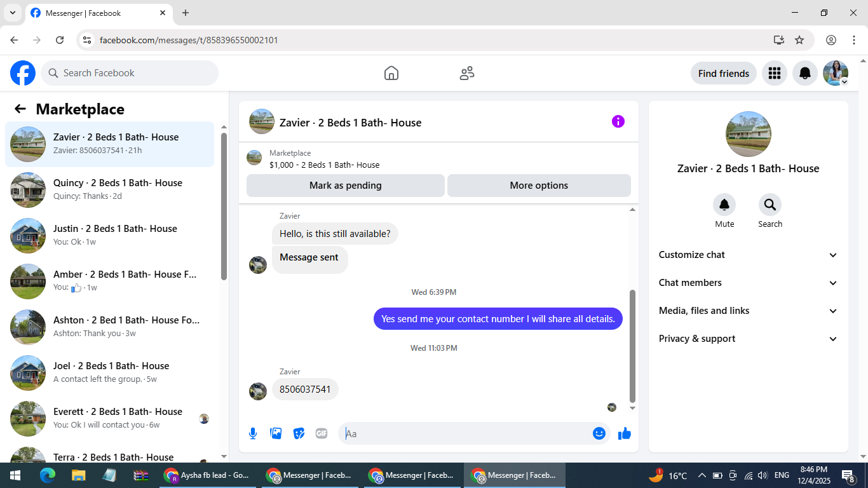Click the attach photo icon
Screen dimensions: 868x488
(276, 433)
